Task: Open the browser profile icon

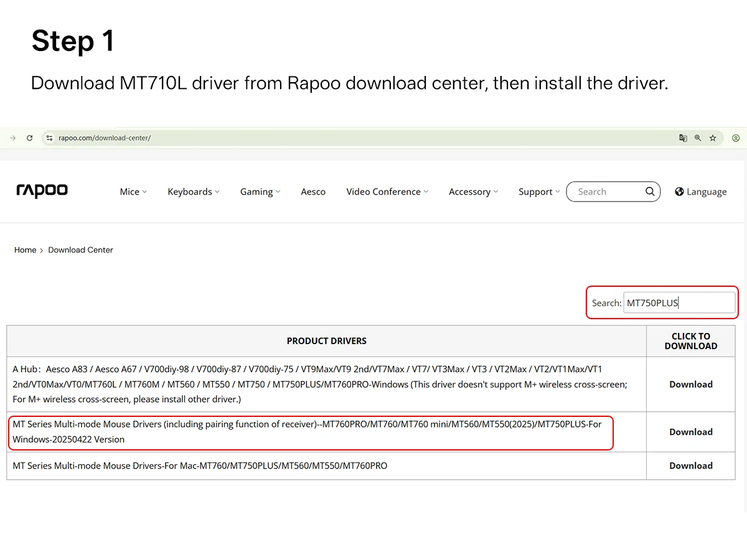Action: (736, 138)
